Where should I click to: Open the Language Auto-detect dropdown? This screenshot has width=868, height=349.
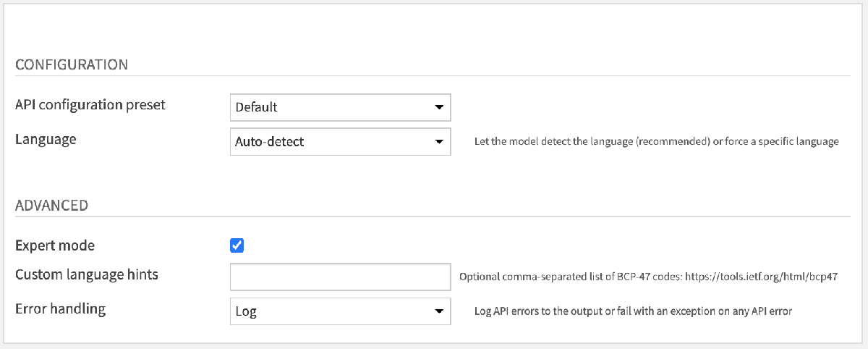340,142
